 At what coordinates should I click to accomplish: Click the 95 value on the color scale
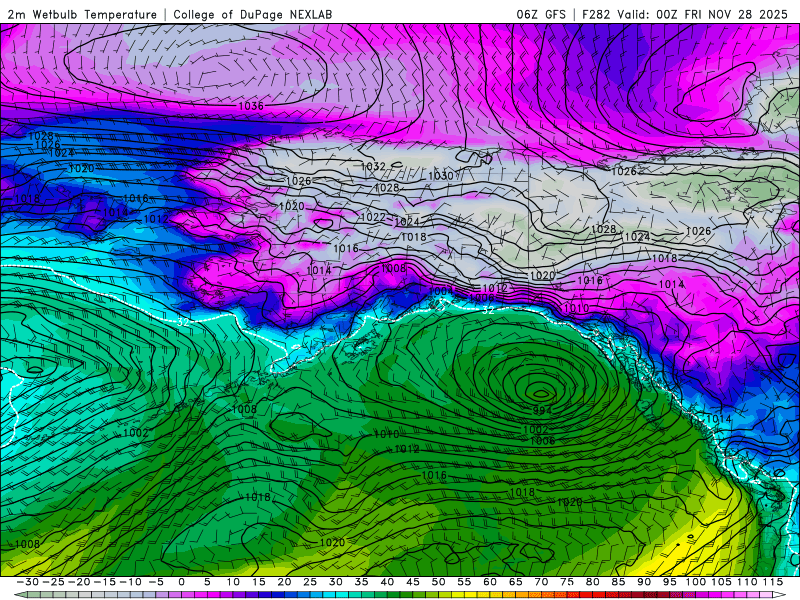tap(669, 582)
